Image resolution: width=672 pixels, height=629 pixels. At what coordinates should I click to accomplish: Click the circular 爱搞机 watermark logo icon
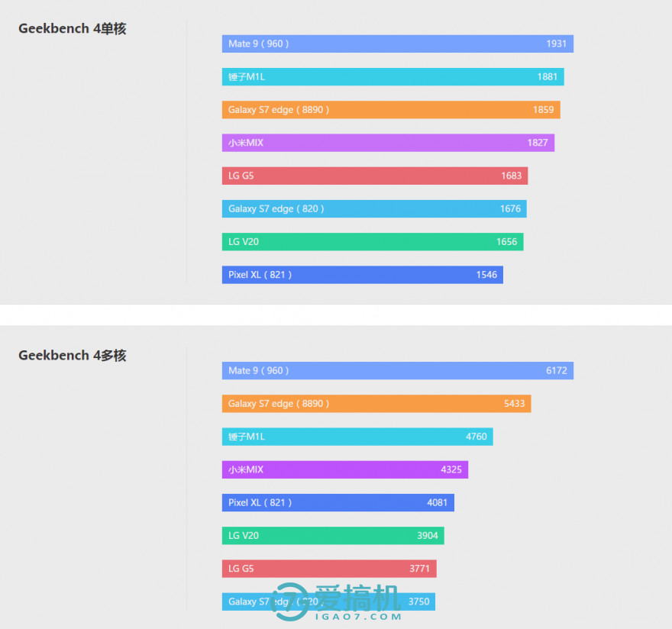[292, 603]
